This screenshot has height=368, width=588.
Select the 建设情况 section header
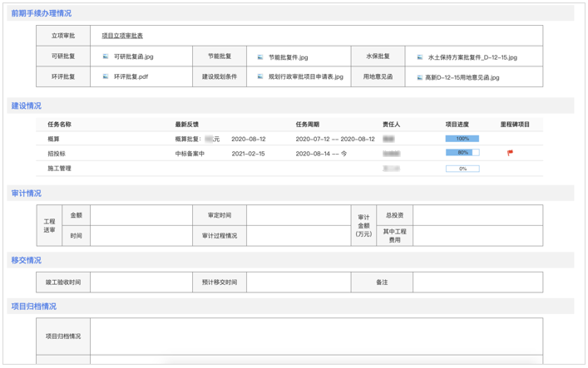pyautogui.click(x=26, y=106)
